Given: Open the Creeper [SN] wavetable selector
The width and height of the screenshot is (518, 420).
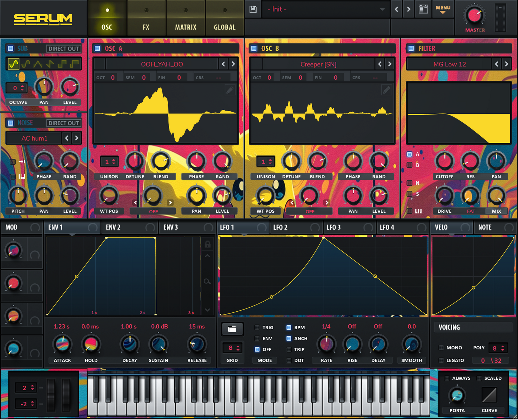Looking at the screenshot, I should 318,64.
